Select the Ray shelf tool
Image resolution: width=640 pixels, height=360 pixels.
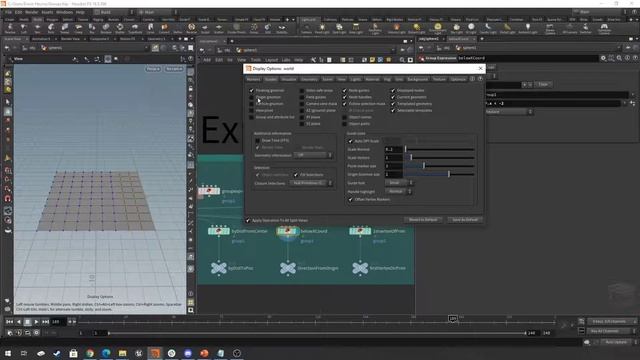coord(92,29)
